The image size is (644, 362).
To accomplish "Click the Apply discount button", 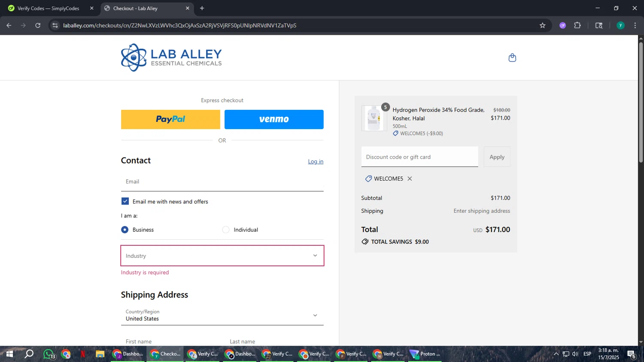I will (497, 157).
